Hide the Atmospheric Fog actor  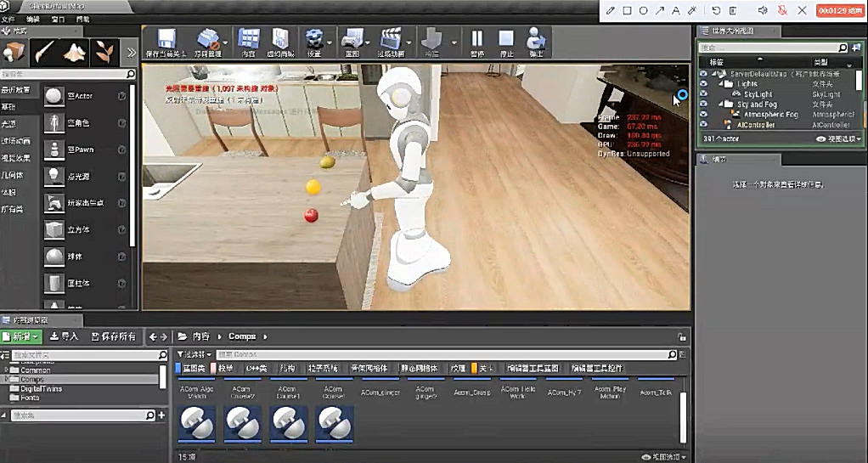tap(703, 115)
